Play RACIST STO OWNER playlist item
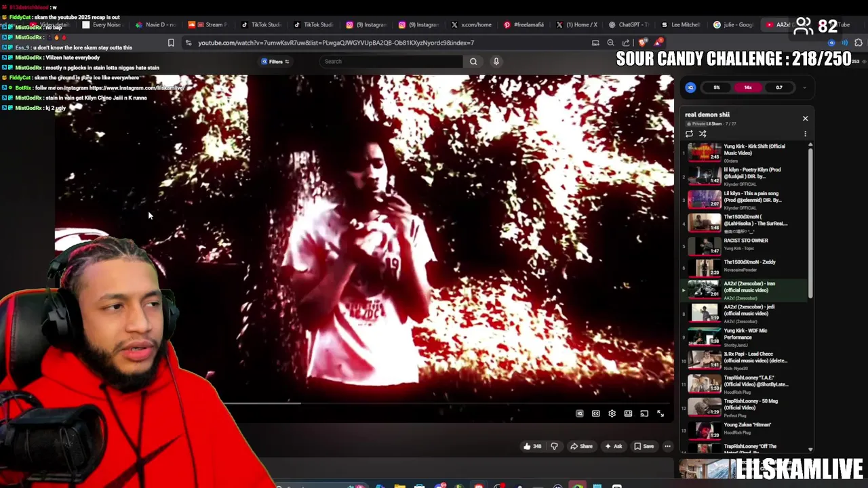This screenshot has height=488, width=868. 745,245
